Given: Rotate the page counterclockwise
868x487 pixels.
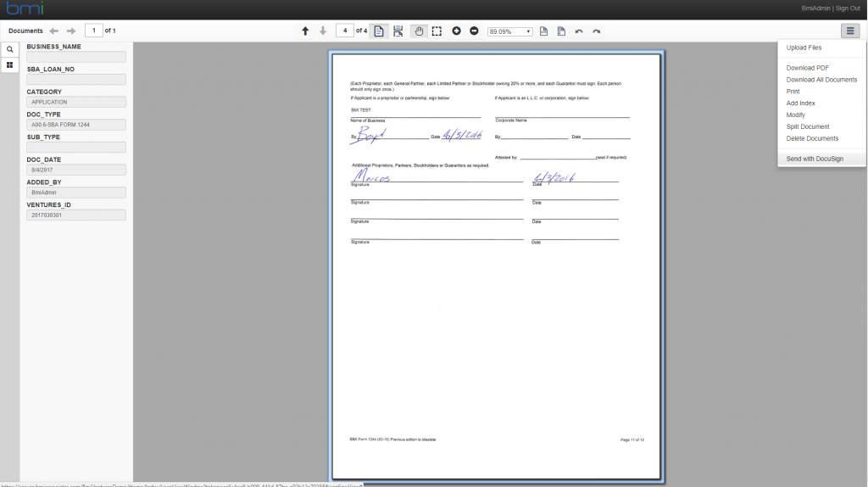Looking at the screenshot, I should 579,31.
